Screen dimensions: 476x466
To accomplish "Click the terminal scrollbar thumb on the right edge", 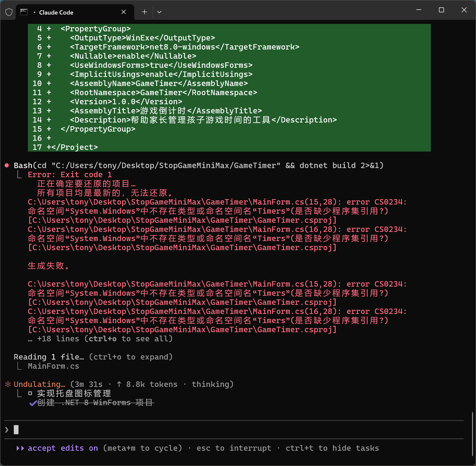I will pyautogui.click(x=472, y=434).
